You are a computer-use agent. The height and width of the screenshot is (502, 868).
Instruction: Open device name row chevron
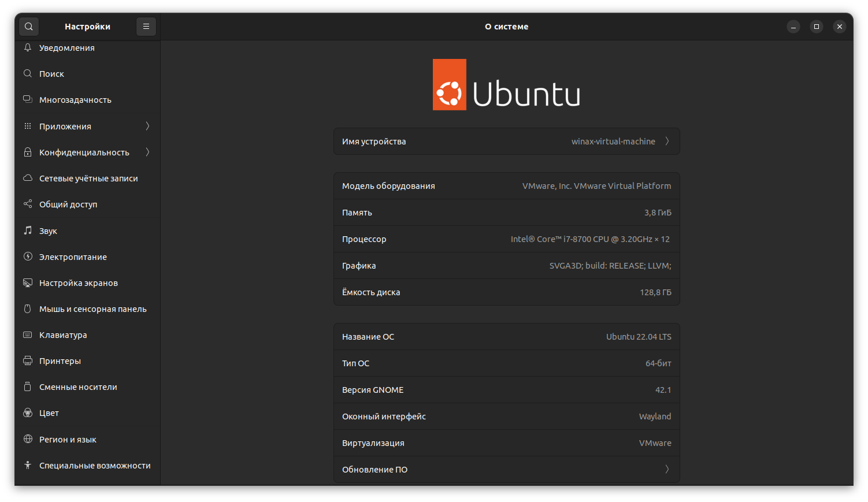click(667, 141)
